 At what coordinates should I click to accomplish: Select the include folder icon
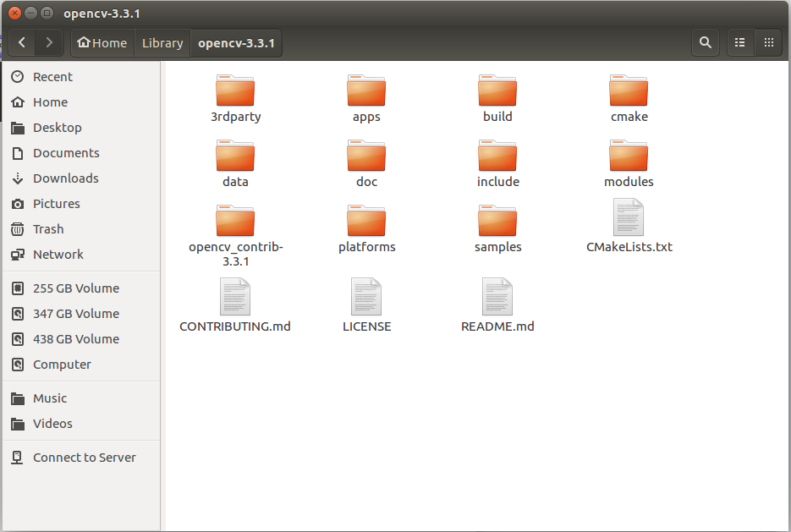497,156
